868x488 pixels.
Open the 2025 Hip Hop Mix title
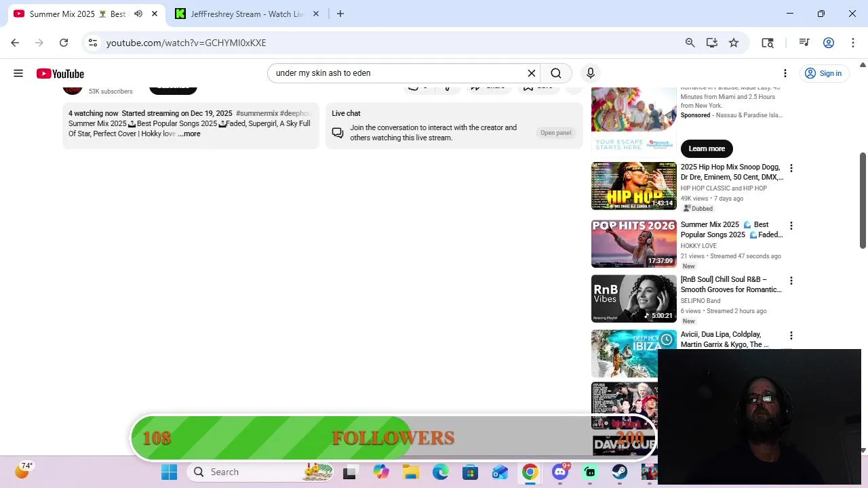tap(732, 172)
